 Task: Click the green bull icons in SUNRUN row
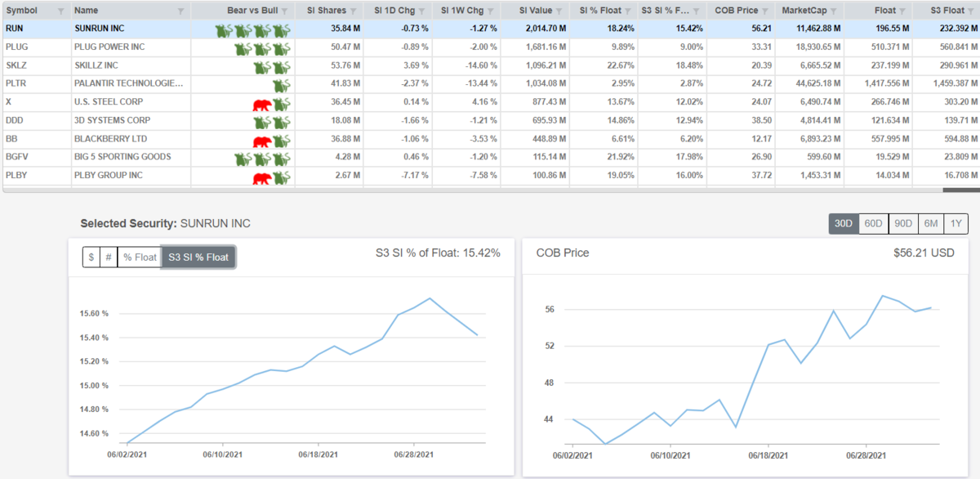[253, 29]
